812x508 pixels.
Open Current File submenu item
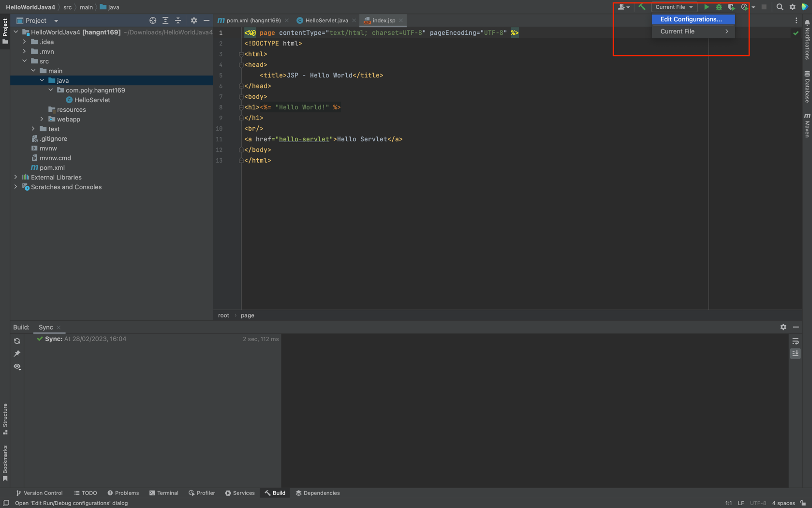pyautogui.click(x=693, y=31)
